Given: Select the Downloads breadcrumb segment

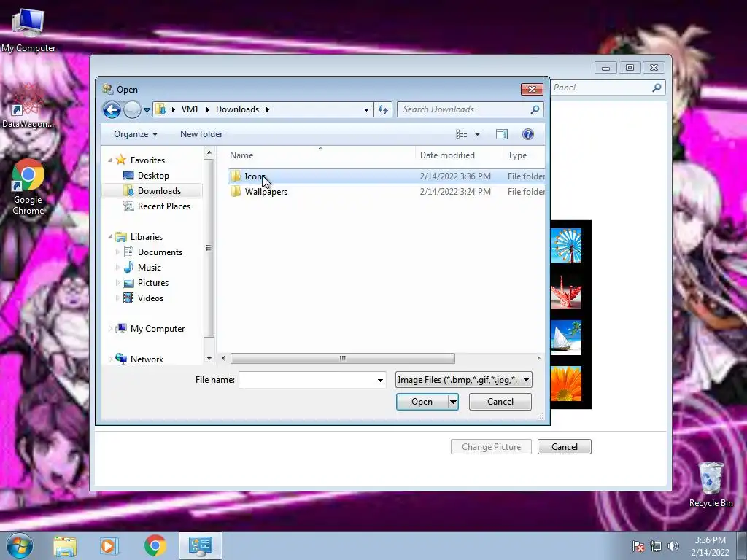Looking at the screenshot, I should tap(237, 109).
